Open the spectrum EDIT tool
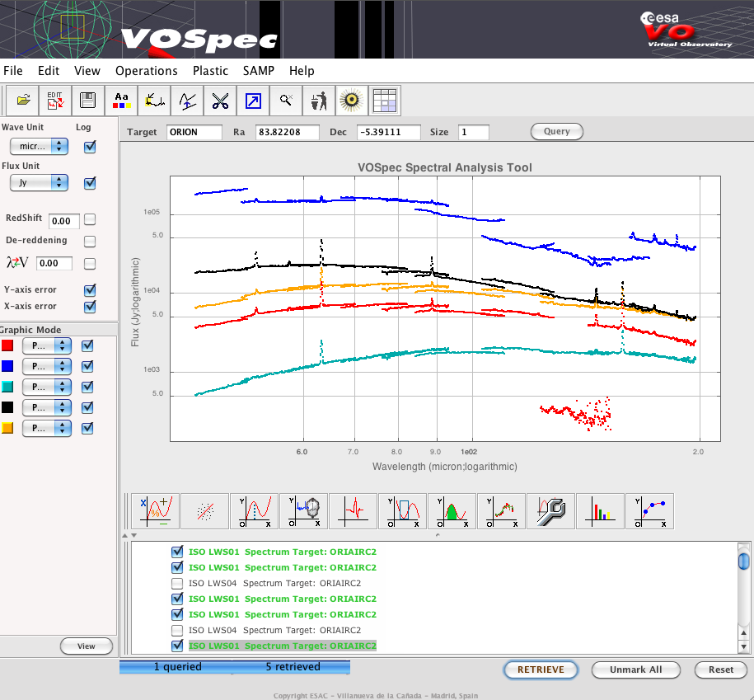Screen dimensions: 754x700 coord(55,101)
